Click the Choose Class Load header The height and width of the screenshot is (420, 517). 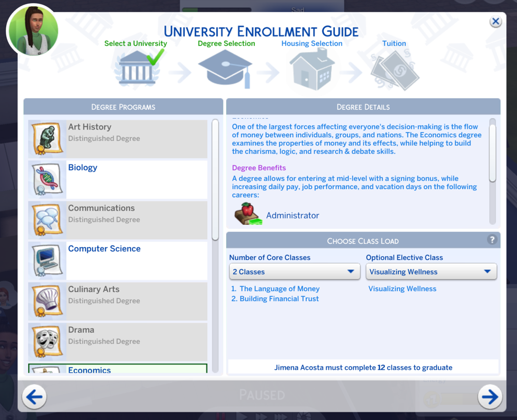pyautogui.click(x=363, y=240)
